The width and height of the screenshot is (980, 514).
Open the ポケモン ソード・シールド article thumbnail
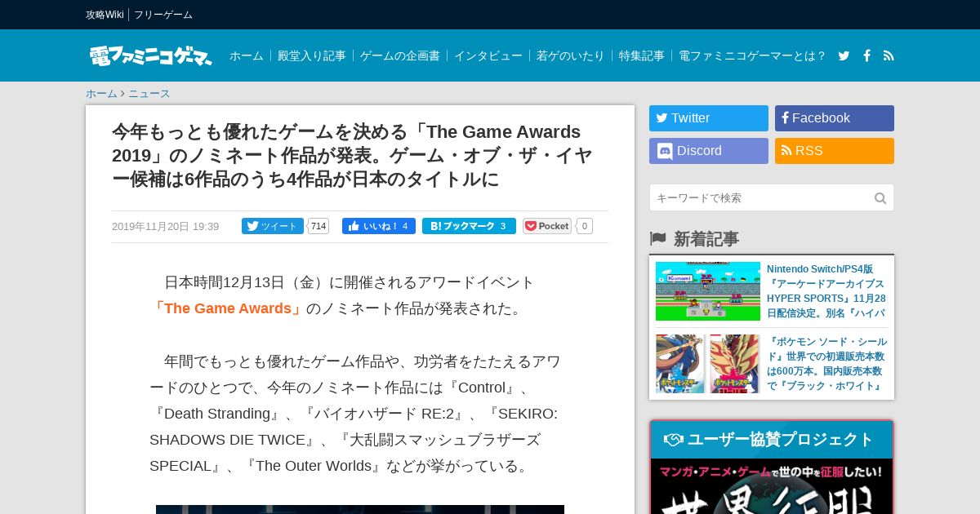(x=708, y=364)
